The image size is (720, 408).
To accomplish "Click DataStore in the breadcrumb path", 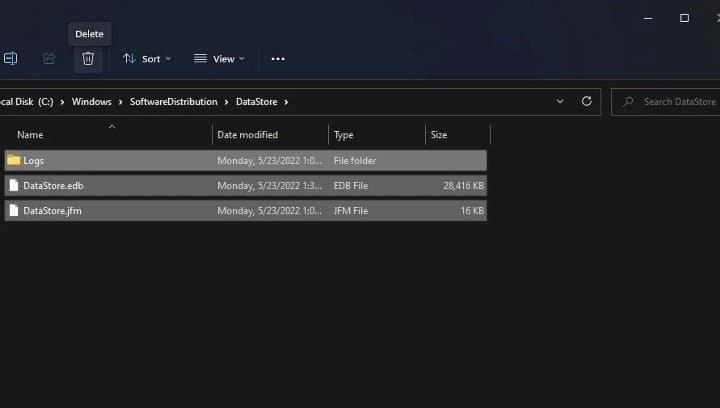I will [x=257, y=102].
